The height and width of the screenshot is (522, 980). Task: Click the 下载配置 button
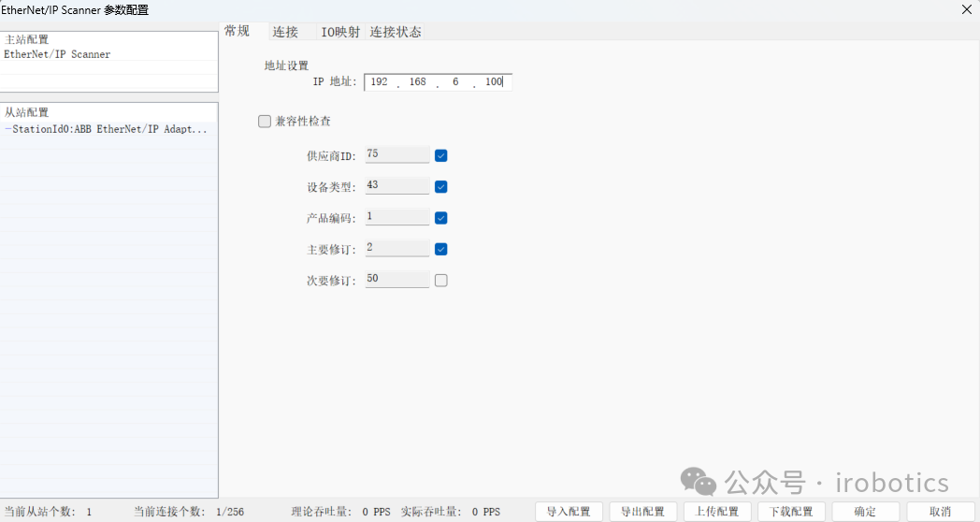click(791, 512)
